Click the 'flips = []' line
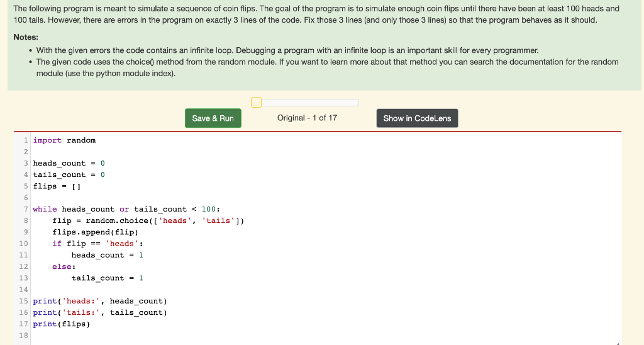644x345 pixels. (57, 186)
